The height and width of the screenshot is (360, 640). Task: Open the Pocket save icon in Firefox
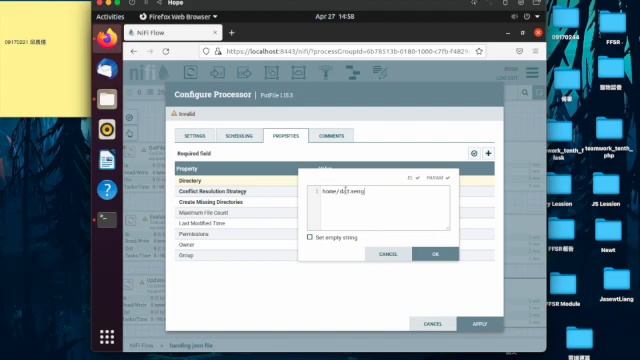[519, 51]
